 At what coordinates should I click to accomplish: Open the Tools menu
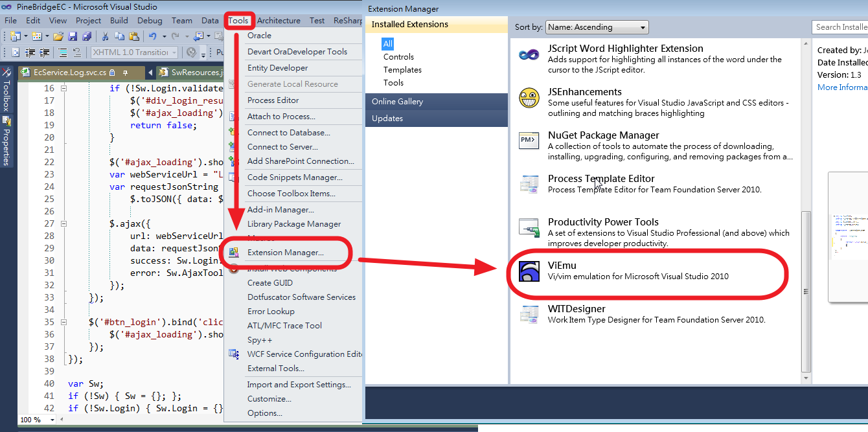coord(238,21)
